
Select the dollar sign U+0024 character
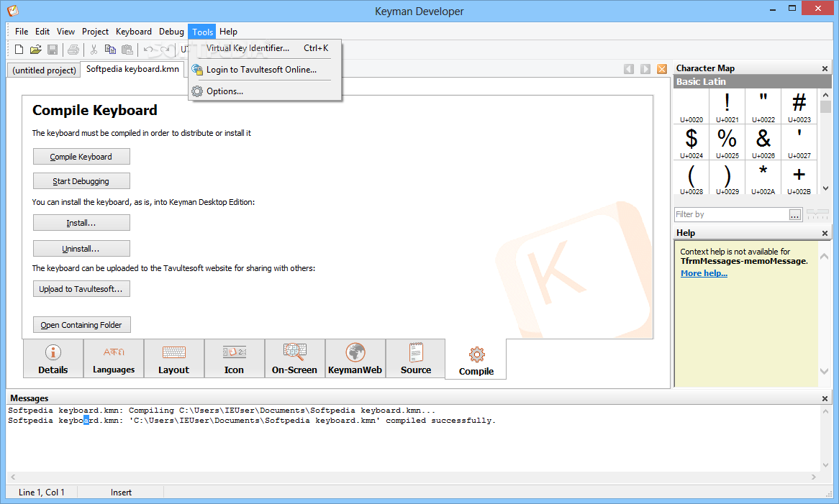coord(691,142)
